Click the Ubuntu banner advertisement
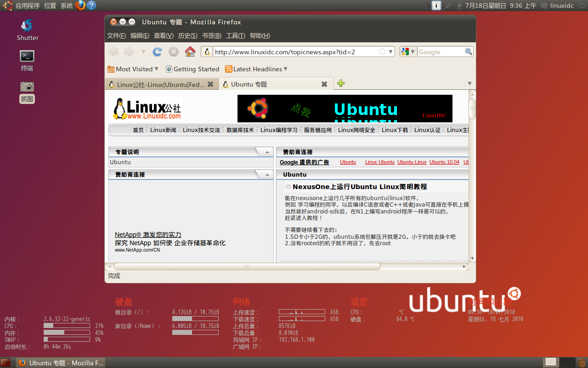Screen dimensions: 588x368 click(x=345, y=109)
